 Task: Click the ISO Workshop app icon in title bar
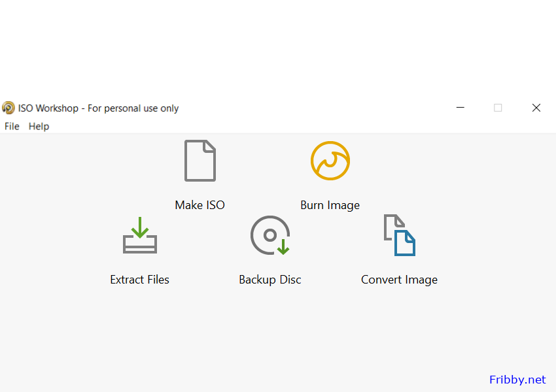(8, 108)
